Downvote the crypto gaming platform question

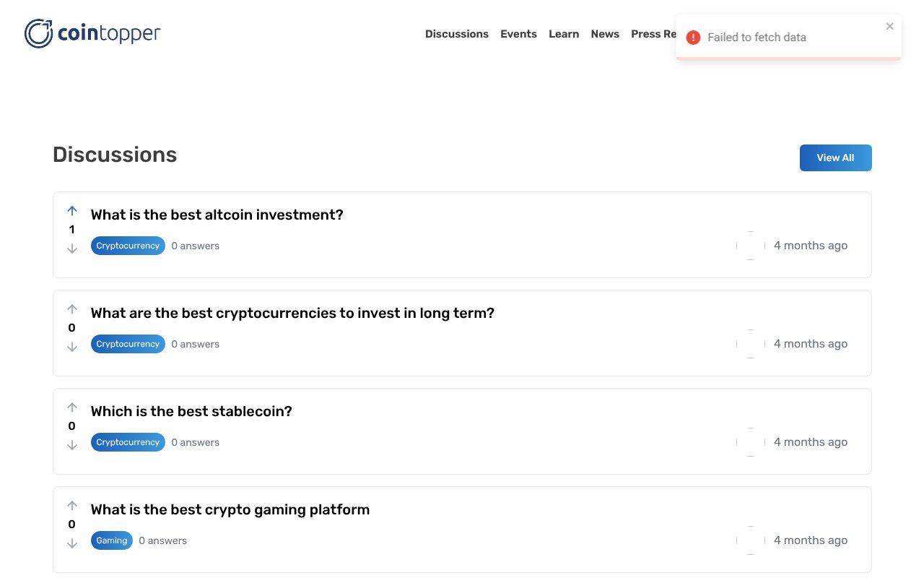71,543
